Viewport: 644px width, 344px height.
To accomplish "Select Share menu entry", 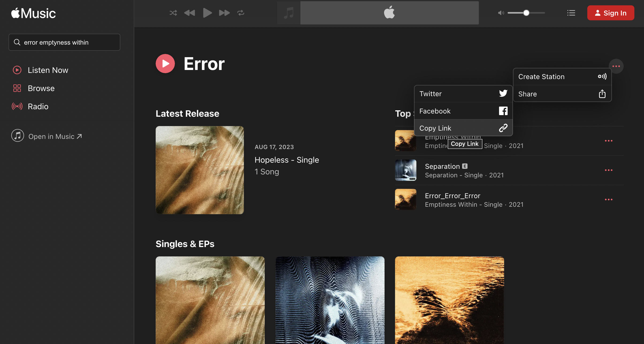I will (x=562, y=94).
